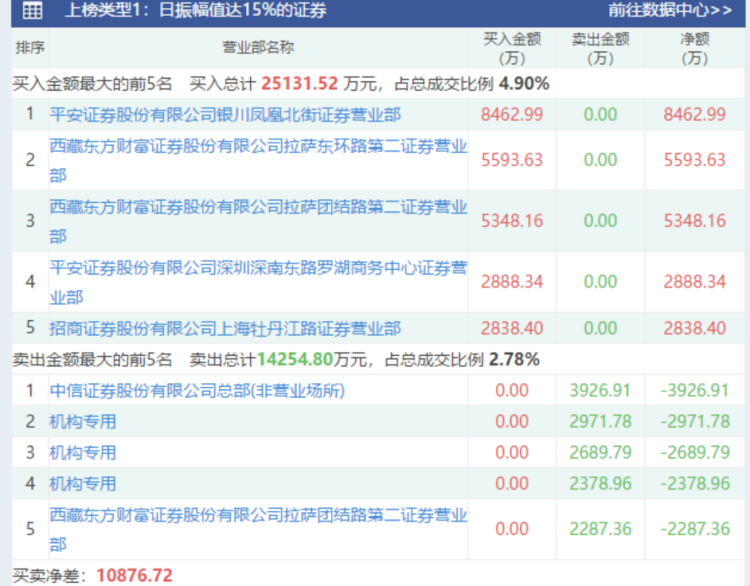Click 机构专用 link with 2378.96 sell amount

[83, 483]
